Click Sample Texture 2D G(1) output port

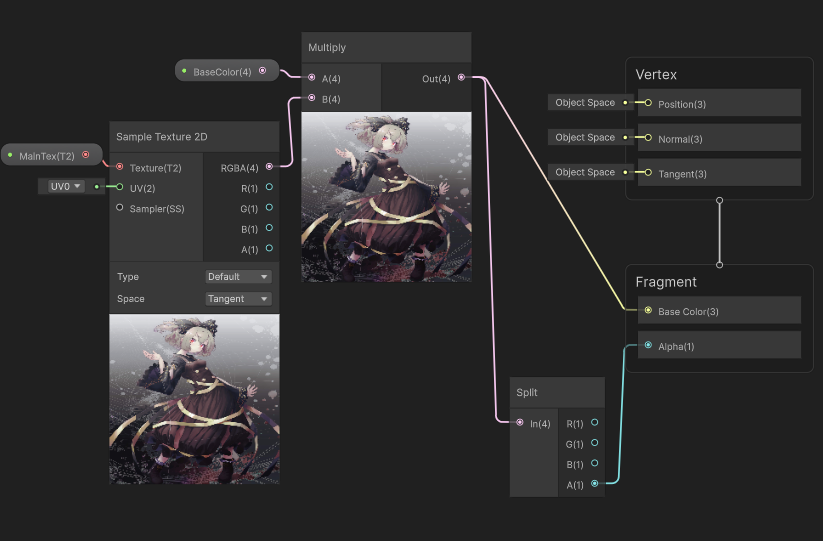269,208
